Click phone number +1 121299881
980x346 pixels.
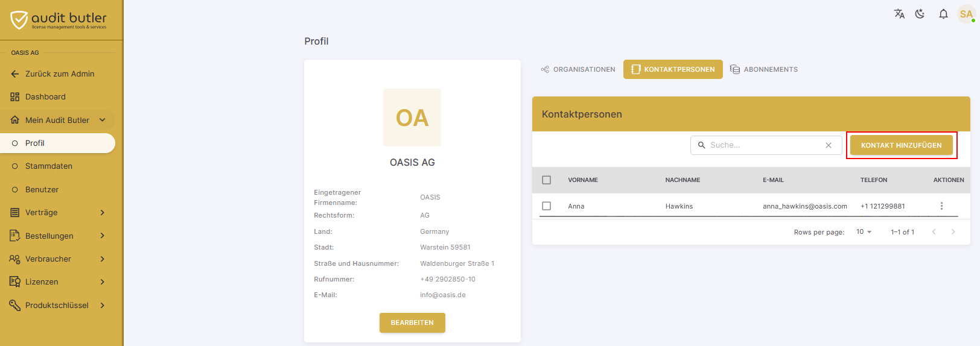[882, 206]
